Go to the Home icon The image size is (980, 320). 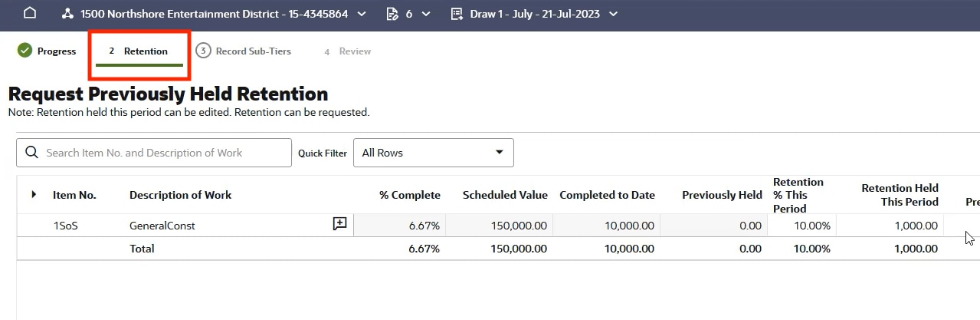(x=29, y=13)
